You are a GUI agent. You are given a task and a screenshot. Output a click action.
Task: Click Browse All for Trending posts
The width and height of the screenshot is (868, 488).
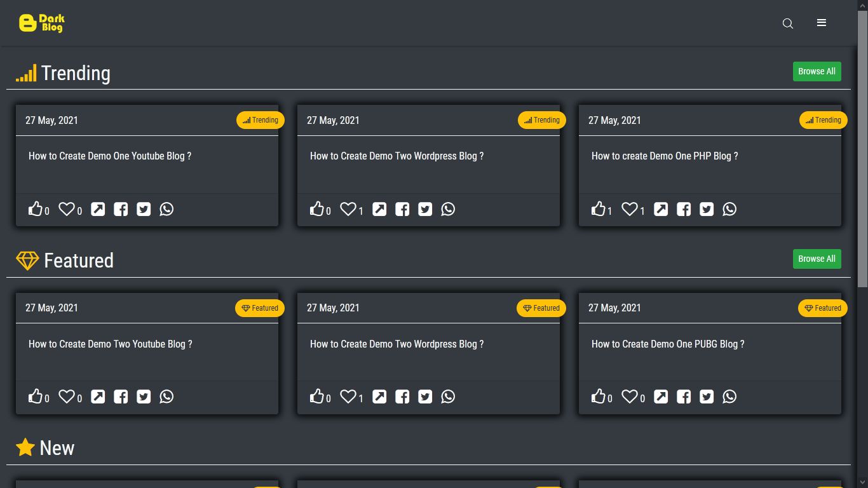pyautogui.click(x=817, y=71)
